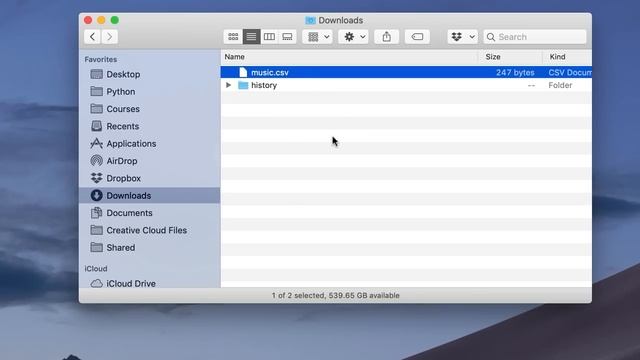Screen dimensions: 640x360
Task: Open the gear Action menu
Action: coord(353,37)
